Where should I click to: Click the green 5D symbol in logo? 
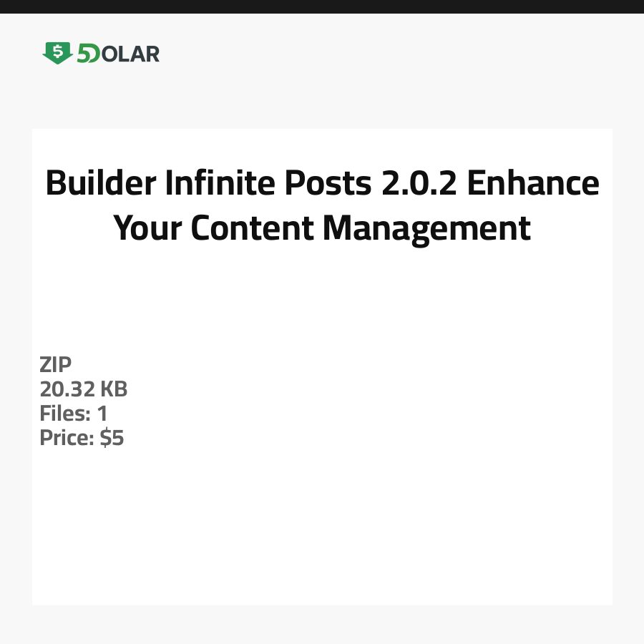(x=89, y=54)
